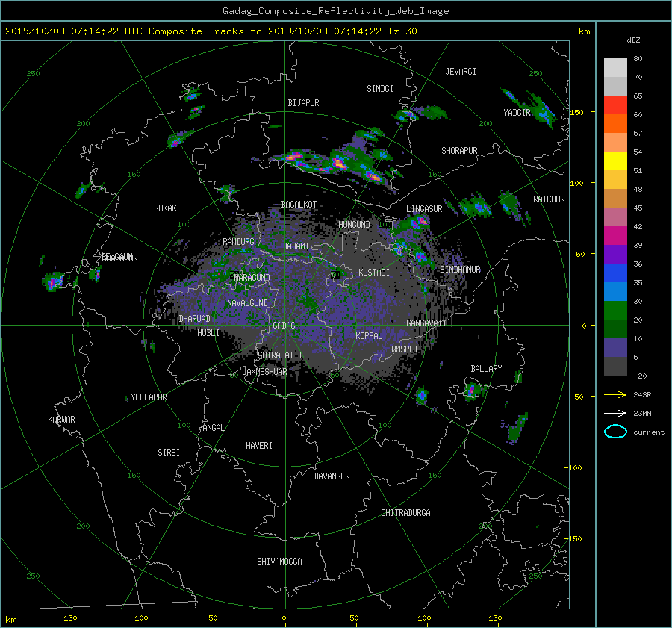Select the magenta 39 dBZ color swatch
Screen dimensions: 672x628
click(615, 236)
